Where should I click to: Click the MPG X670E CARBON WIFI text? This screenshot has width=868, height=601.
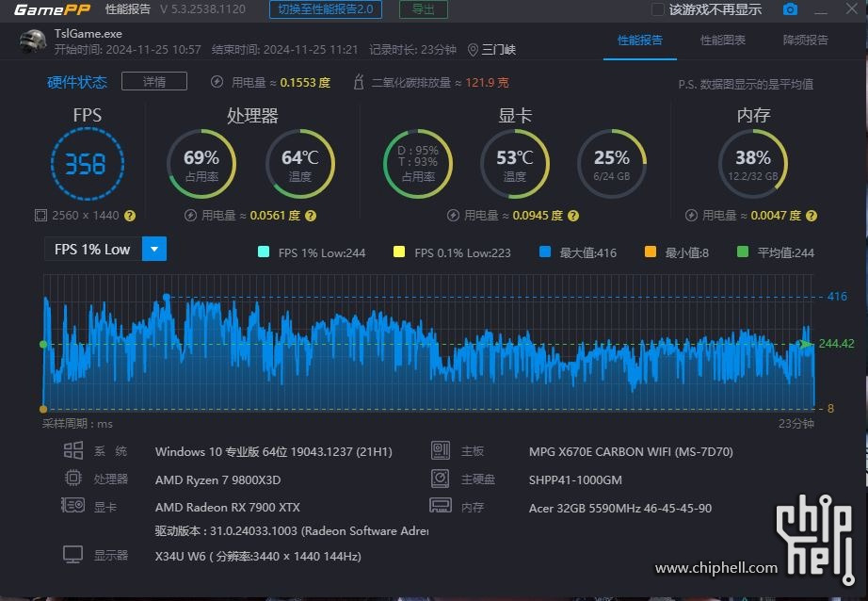pos(631,451)
